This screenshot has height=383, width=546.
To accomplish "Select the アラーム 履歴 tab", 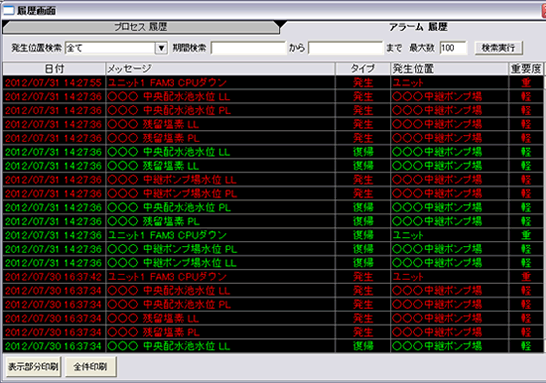I will tap(418, 27).
